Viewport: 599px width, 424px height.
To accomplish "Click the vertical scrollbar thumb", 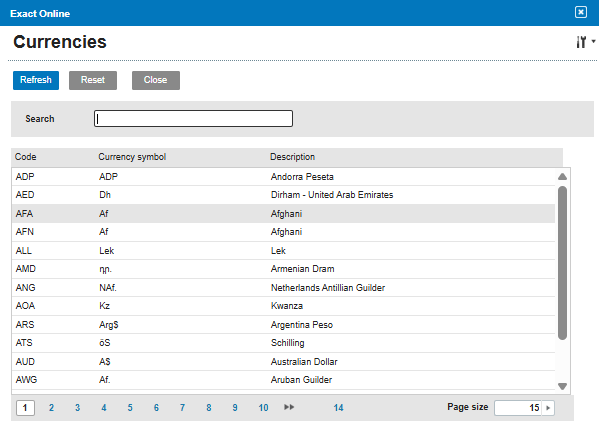I will point(562,263).
